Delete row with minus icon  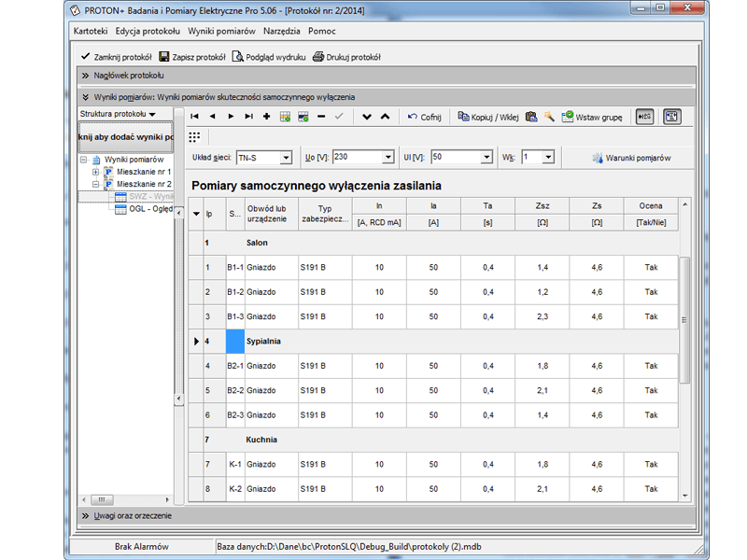[321, 117]
